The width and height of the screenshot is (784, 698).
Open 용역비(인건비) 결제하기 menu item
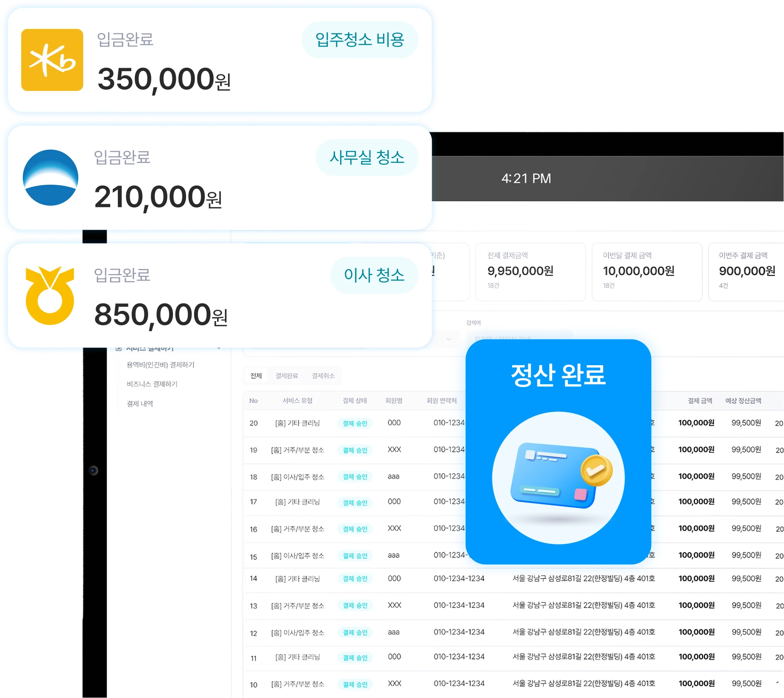(160, 365)
